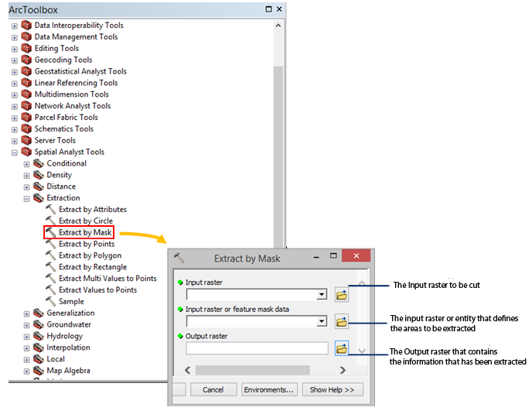Click the Extract by Mask hammer icon
This screenshot has height=411, width=532.
point(51,232)
